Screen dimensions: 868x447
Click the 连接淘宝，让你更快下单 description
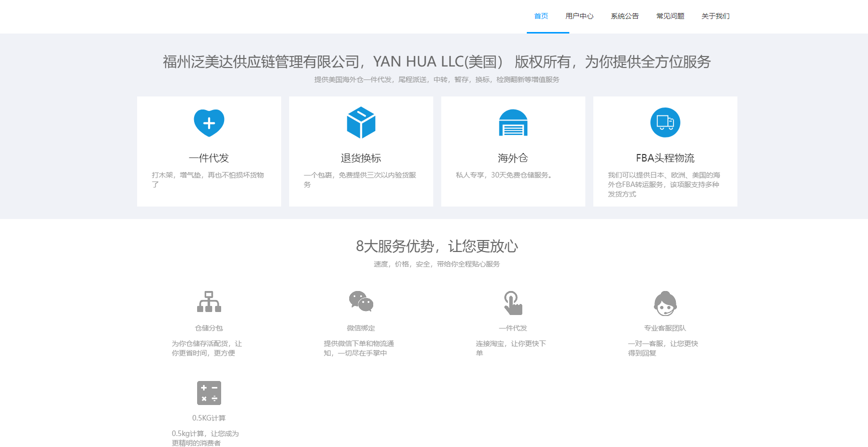point(511,348)
